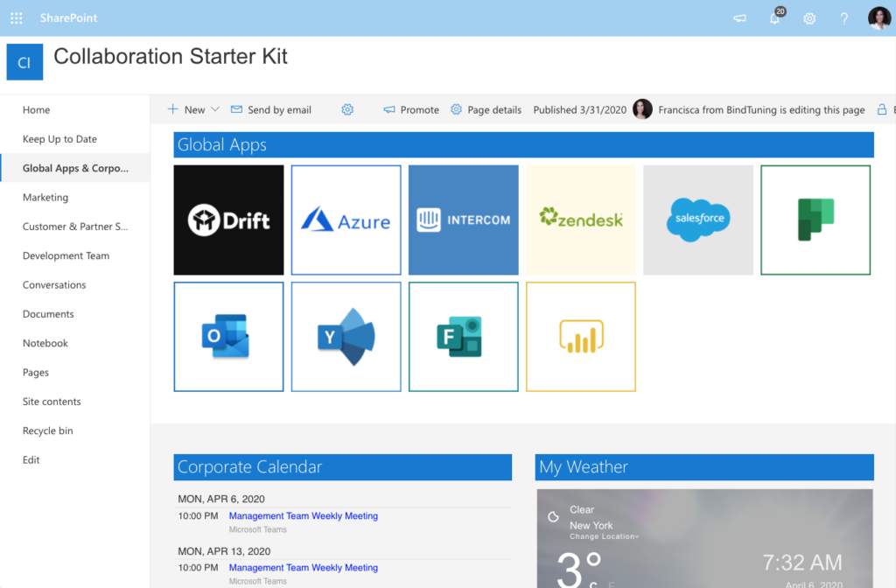
Task: Open Page details command
Action: [x=486, y=109]
